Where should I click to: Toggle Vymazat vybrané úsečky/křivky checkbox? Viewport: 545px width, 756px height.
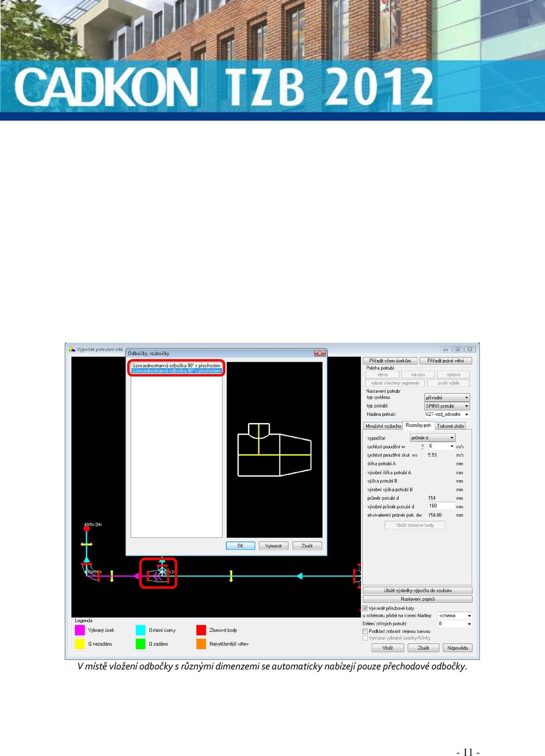point(366,638)
